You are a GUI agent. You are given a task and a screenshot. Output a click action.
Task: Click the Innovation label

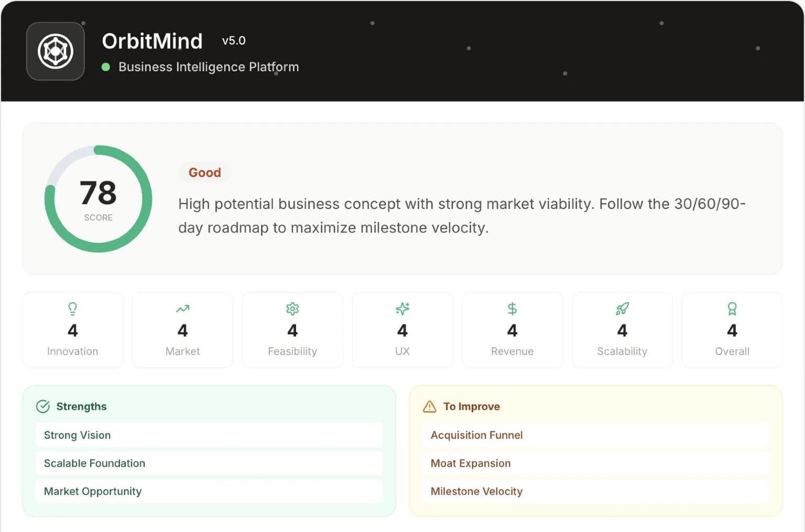click(73, 351)
